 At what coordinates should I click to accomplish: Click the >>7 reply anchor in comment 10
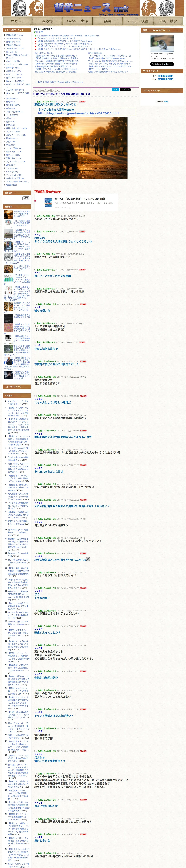tap(38, 307)
